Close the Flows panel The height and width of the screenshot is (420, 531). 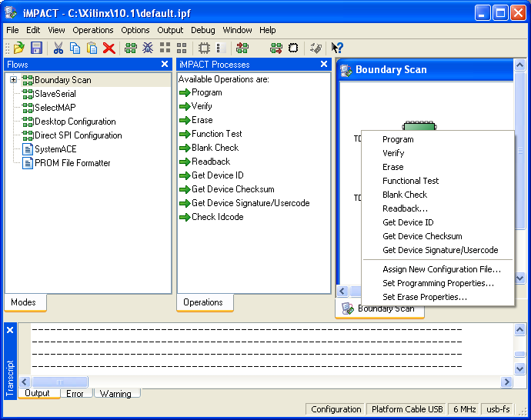(165, 65)
